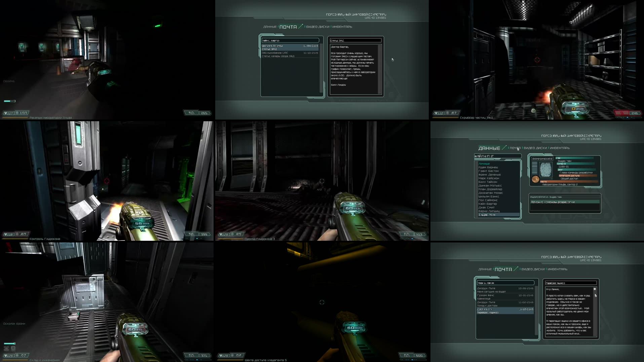
Task: Select highlighted Эндрю Чин file entry
Action: pyautogui.click(x=498, y=215)
